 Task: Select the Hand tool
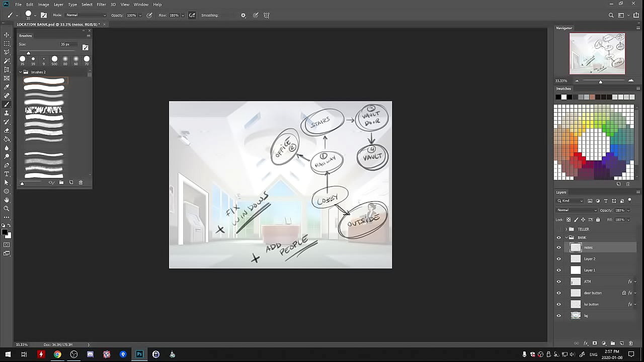pyautogui.click(x=7, y=200)
